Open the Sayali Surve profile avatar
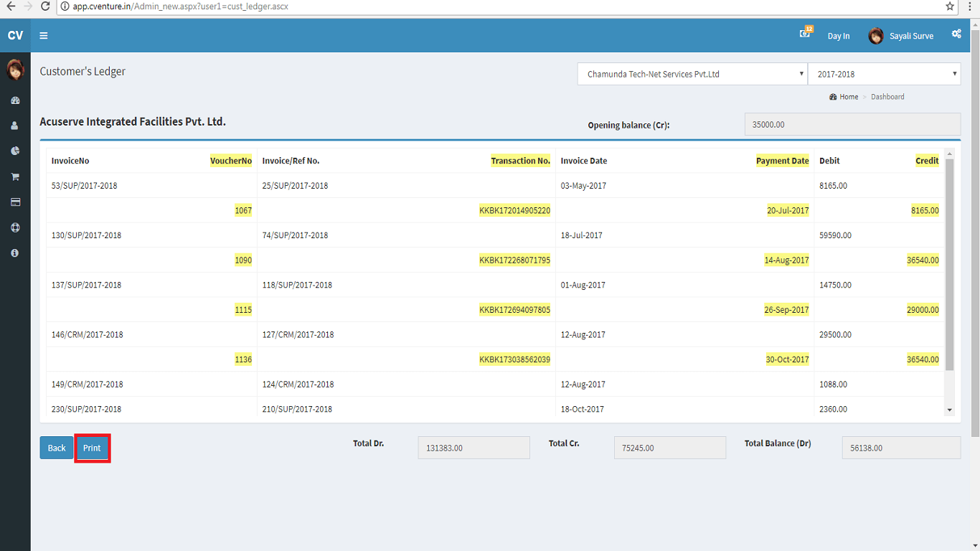Viewport: 980px width, 551px height. pyautogui.click(x=876, y=35)
